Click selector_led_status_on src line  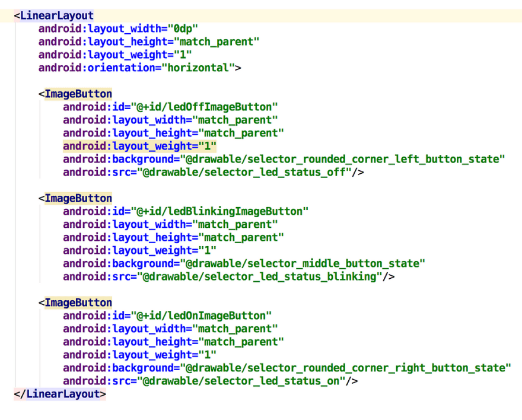pos(211,381)
